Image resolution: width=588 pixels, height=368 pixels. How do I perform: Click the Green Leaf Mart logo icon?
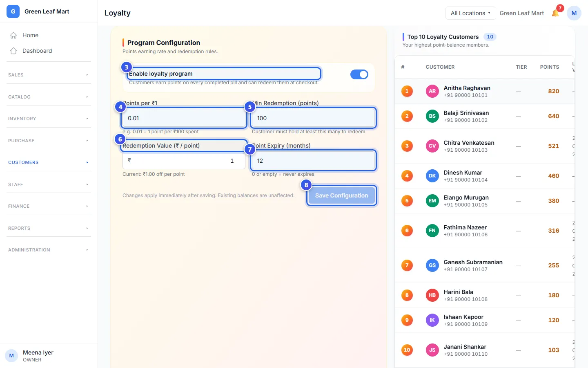pyautogui.click(x=13, y=11)
